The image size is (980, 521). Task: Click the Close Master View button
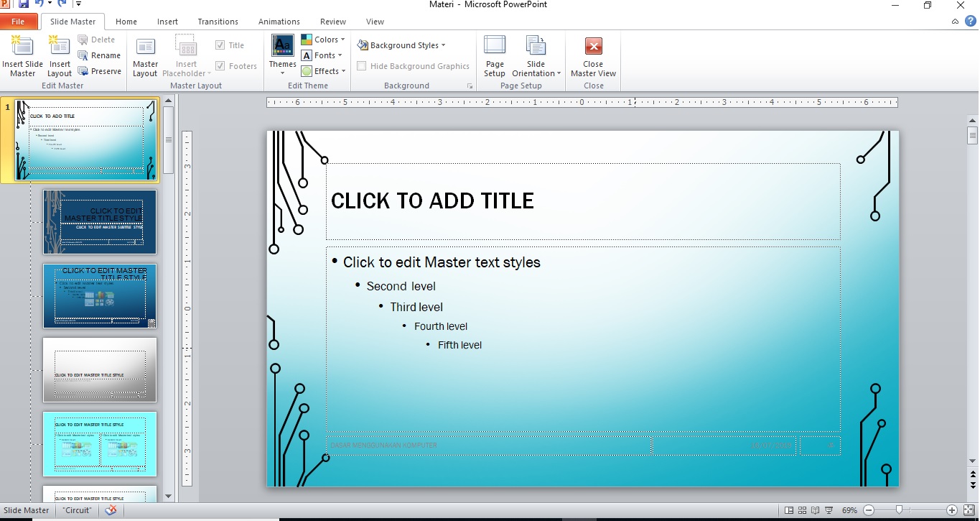tap(593, 56)
